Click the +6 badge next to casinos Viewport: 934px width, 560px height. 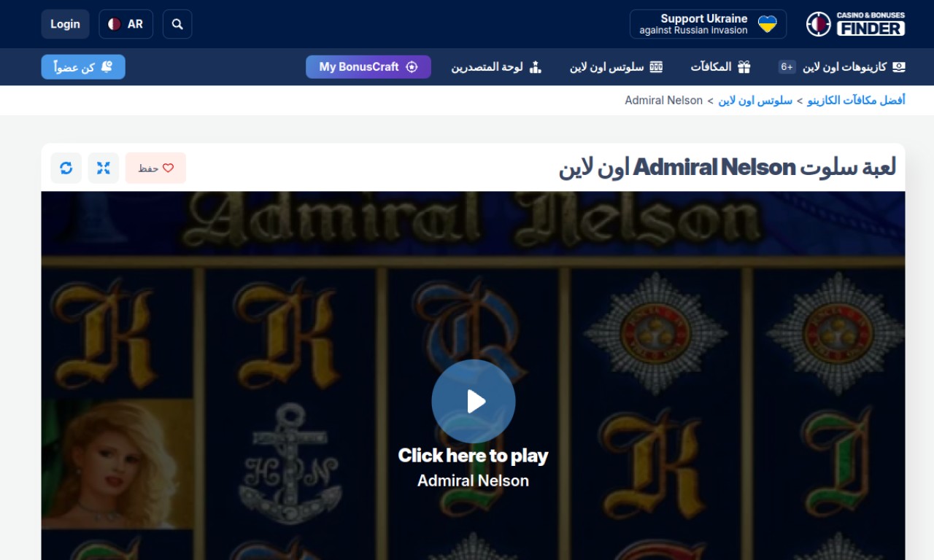[787, 67]
